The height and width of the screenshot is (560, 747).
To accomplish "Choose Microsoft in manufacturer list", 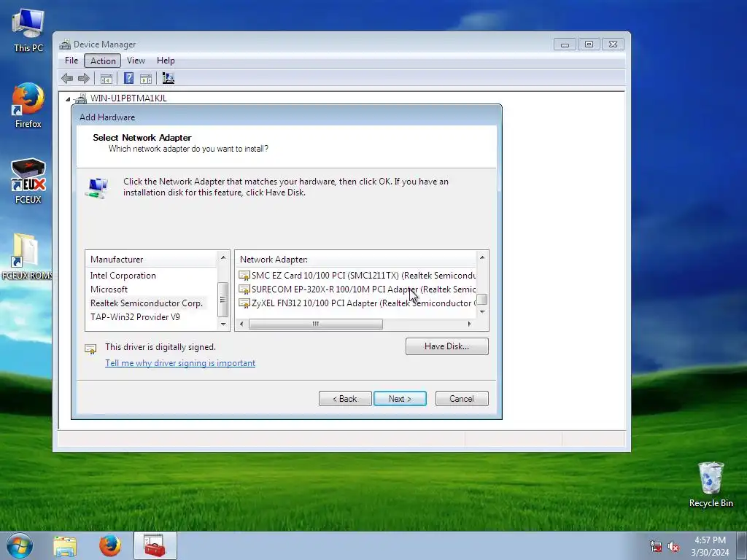I will pyautogui.click(x=109, y=289).
